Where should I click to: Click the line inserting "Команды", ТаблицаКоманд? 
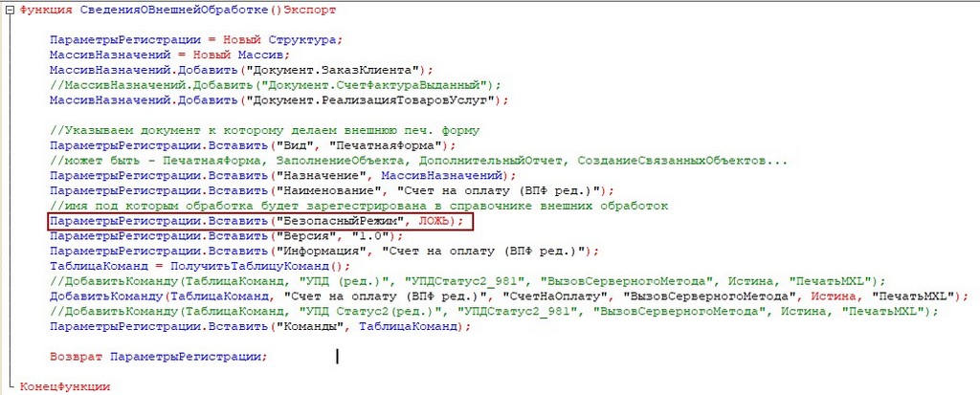tap(258, 326)
